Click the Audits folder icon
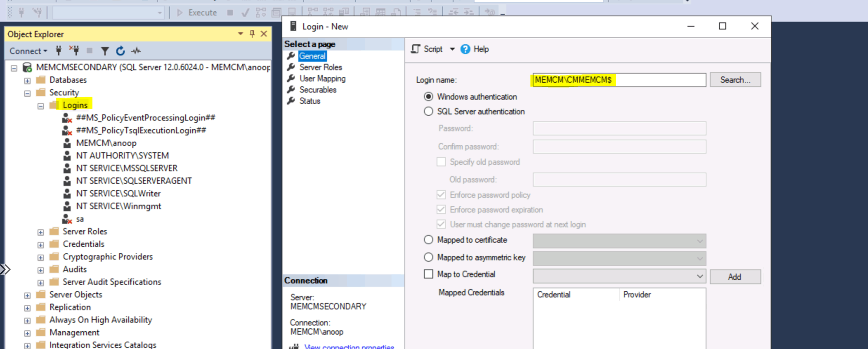Viewport: 868px width, 349px height. tap(54, 269)
